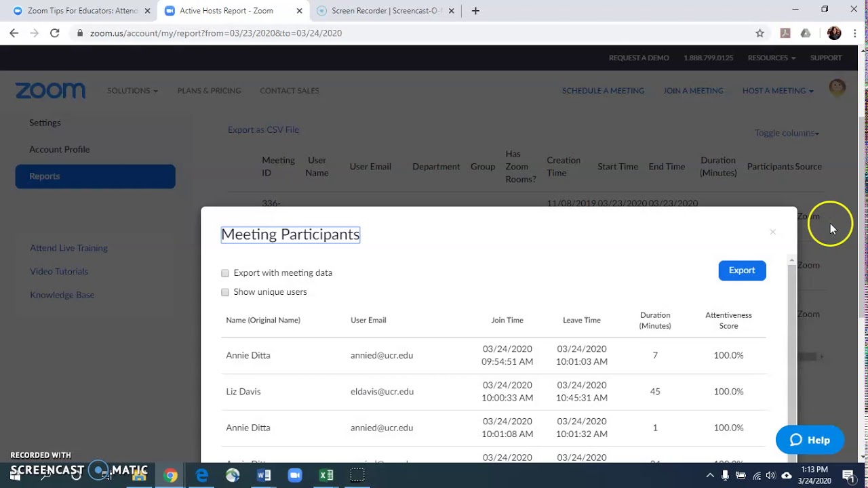
Task: Select Reports in the sidebar
Action: click(x=95, y=176)
